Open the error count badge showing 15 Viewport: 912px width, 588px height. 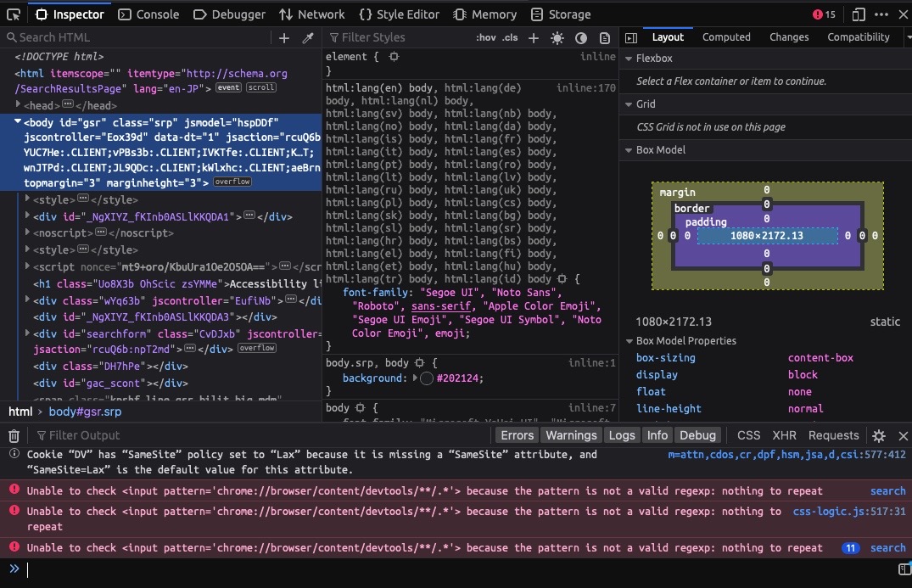click(824, 14)
